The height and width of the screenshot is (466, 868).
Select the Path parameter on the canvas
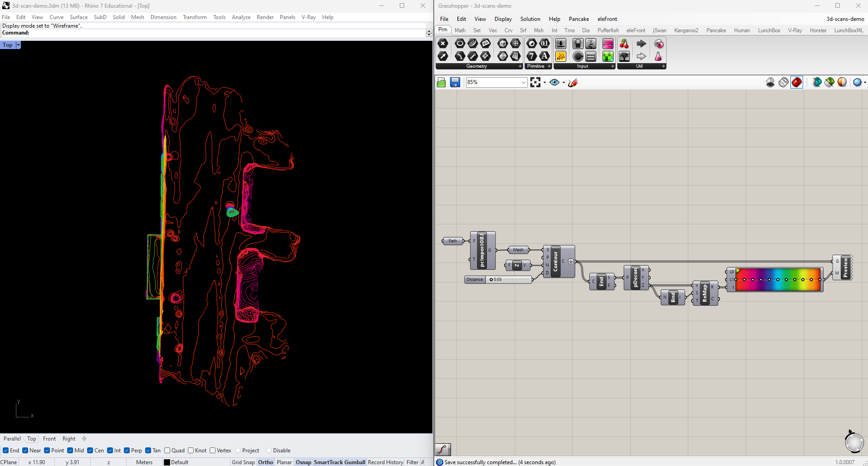coord(452,241)
